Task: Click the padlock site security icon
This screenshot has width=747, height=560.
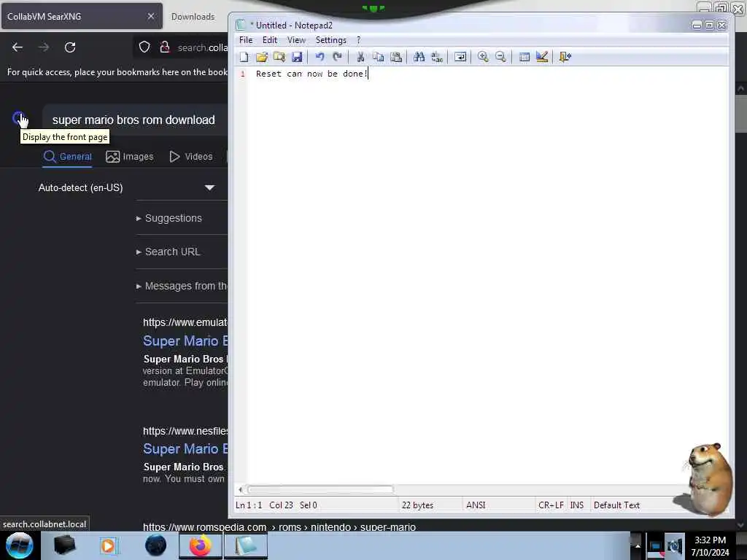Action: coord(165,47)
